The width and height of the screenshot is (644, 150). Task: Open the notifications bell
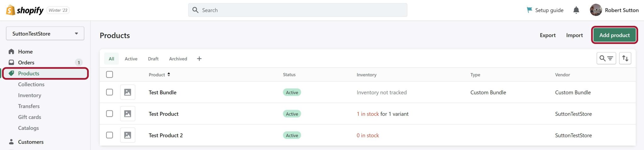click(576, 10)
